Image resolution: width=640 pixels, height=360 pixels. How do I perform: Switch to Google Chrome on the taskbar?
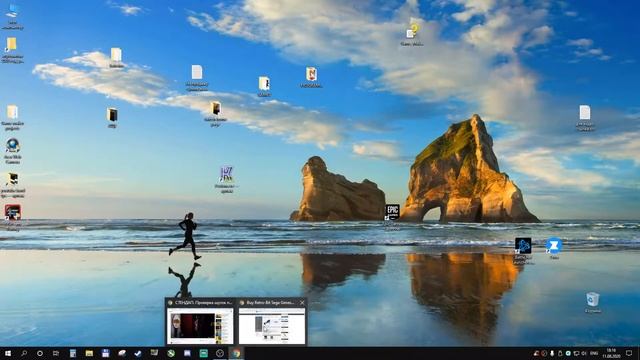pyautogui.click(x=236, y=353)
